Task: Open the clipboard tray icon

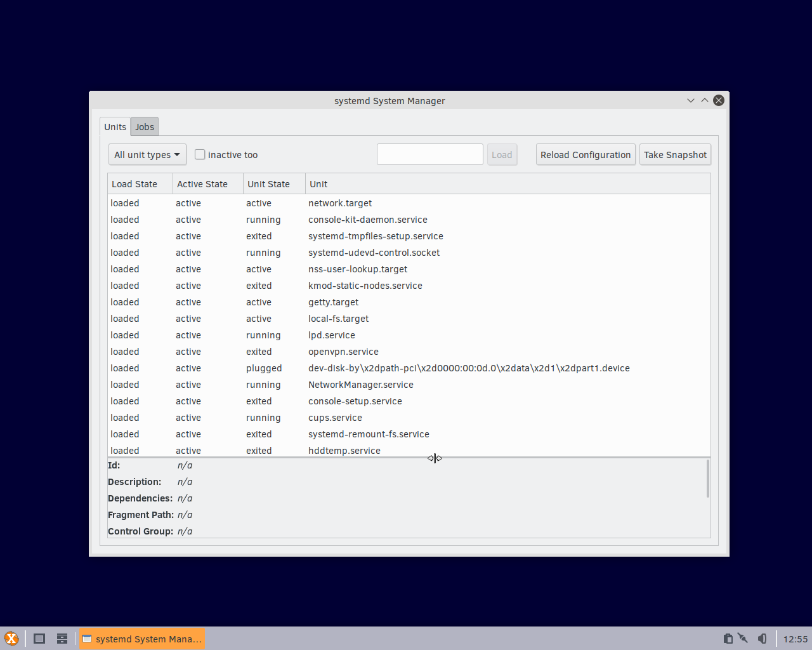Action: point(728,639)
